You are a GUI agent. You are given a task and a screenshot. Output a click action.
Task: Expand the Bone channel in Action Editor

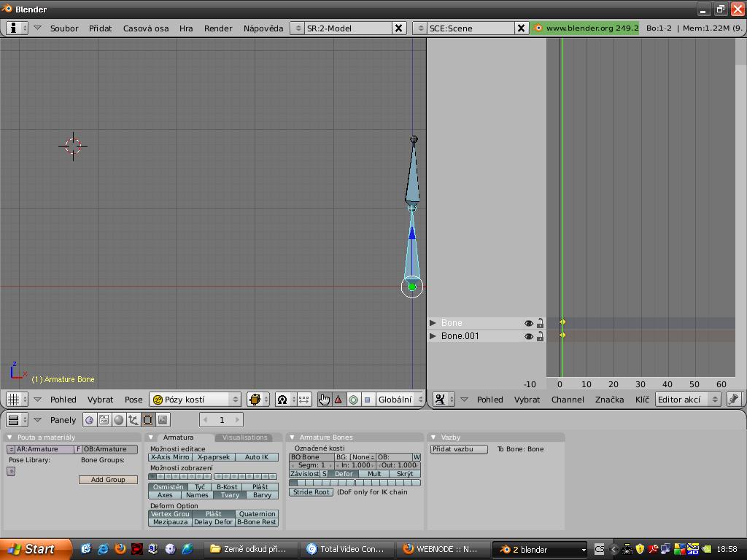(x=433, y=323)
